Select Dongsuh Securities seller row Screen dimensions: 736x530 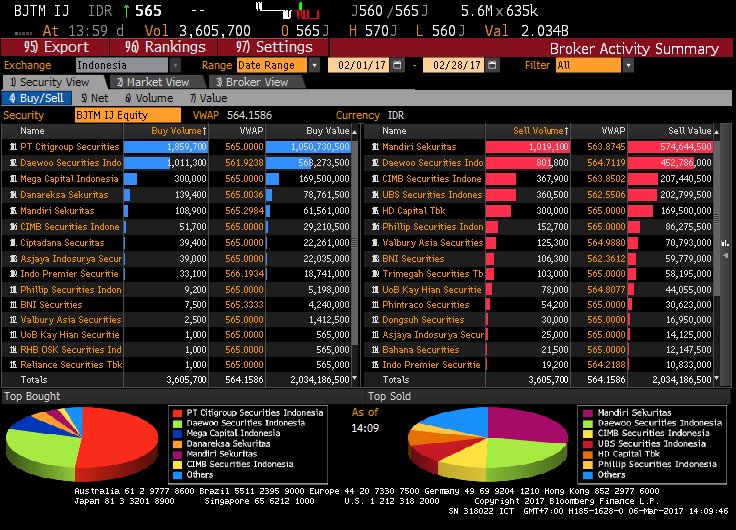[540, 320]
